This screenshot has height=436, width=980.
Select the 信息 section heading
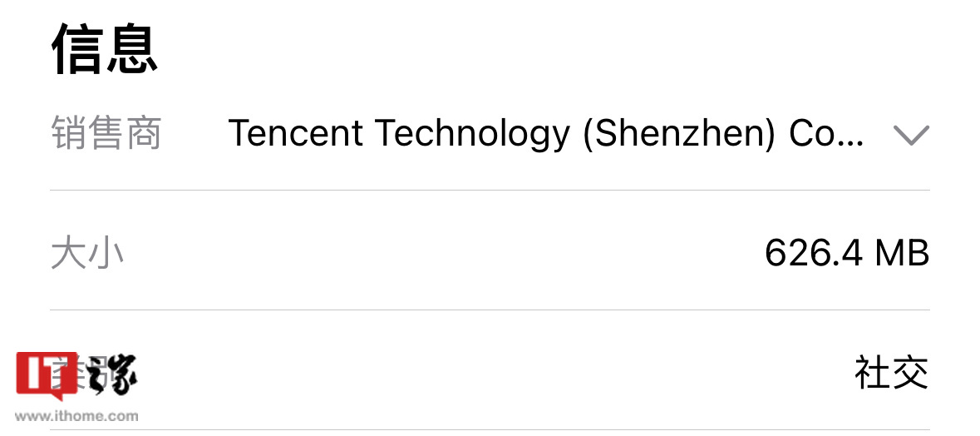tap(105, 49)
